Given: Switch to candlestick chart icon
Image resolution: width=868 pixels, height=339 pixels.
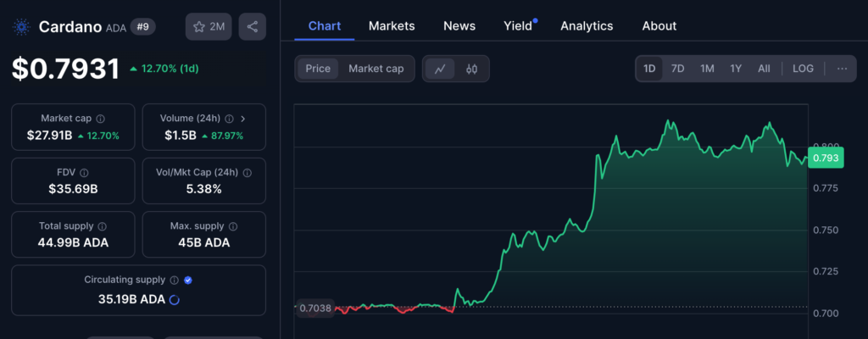Looking at the screenshot, I should tap(472, 69).
